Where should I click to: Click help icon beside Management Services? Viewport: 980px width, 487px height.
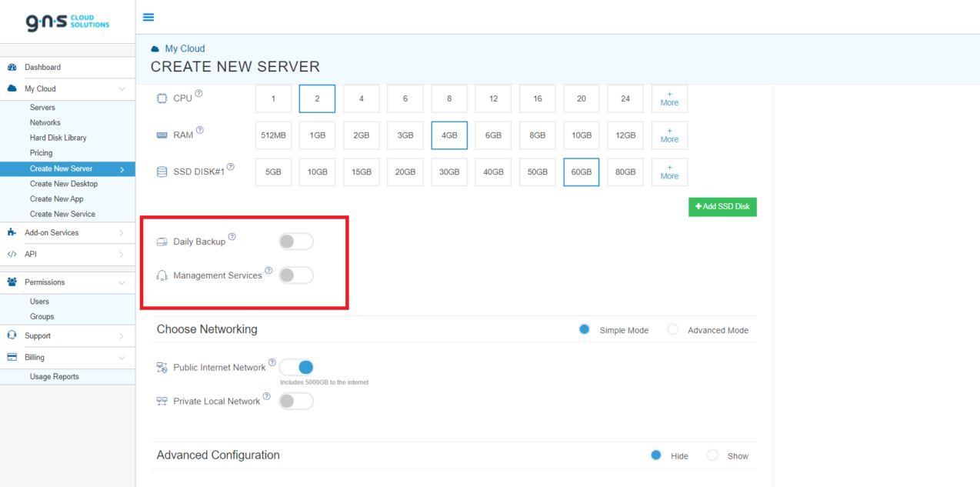point(268,270)
